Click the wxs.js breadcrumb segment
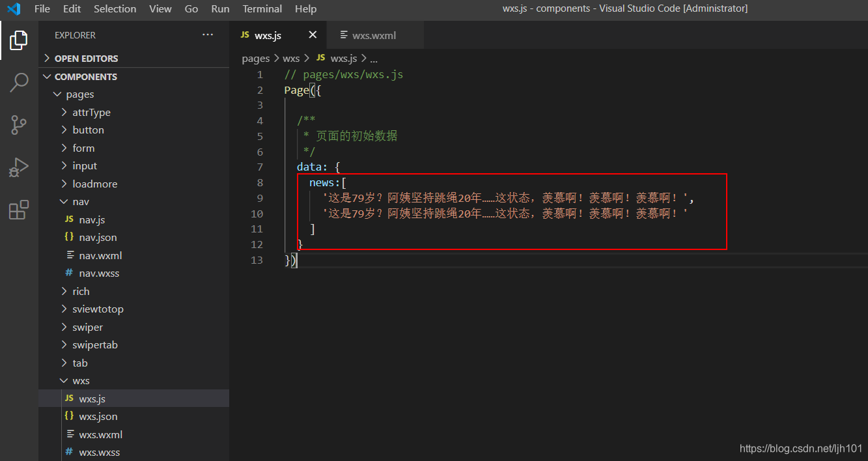 pyautogui.click(x=344, y=59)
